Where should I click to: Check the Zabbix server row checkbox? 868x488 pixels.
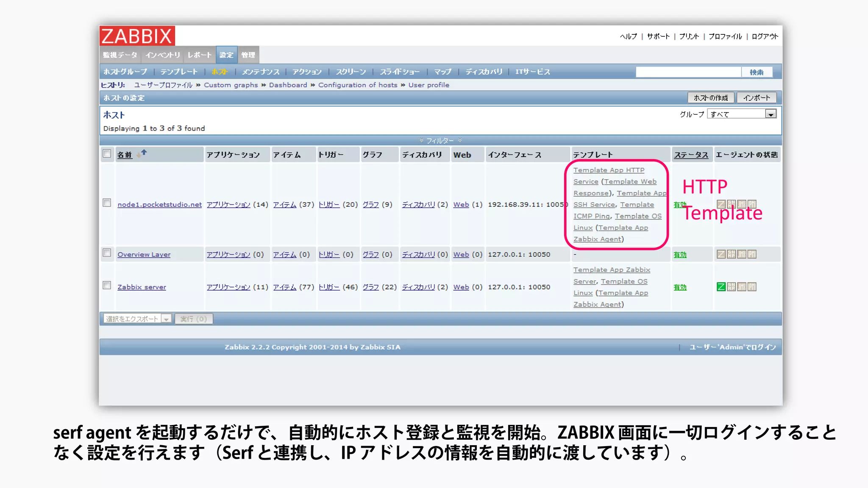[x=107, y=286]
